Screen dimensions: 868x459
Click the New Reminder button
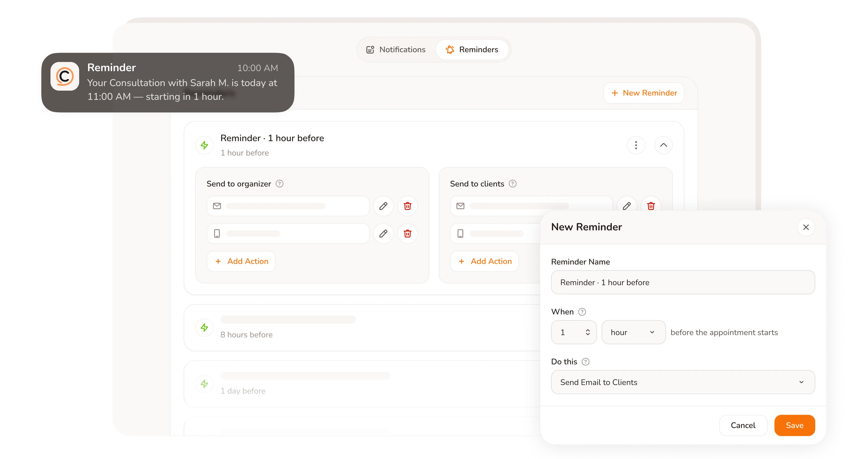[644, 93]
